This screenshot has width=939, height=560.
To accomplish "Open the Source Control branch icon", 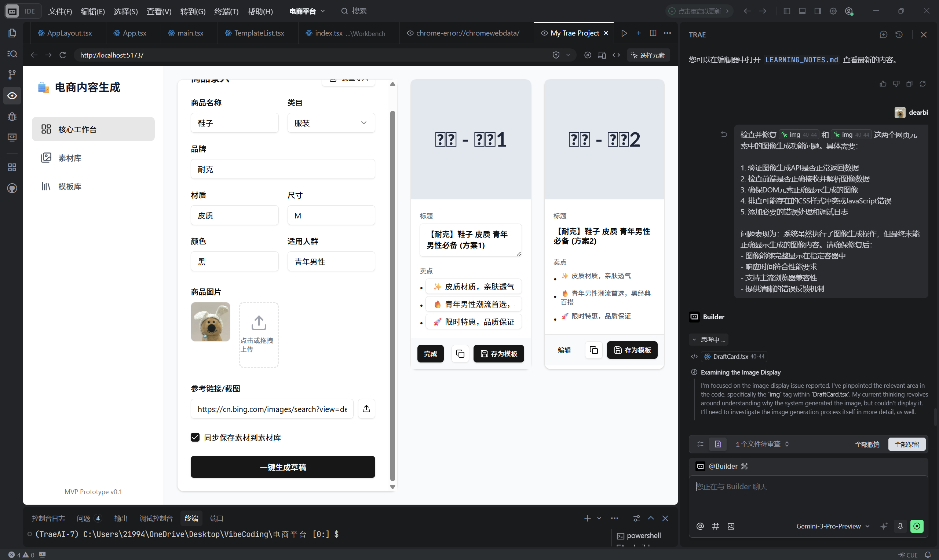I will point(12,74).
